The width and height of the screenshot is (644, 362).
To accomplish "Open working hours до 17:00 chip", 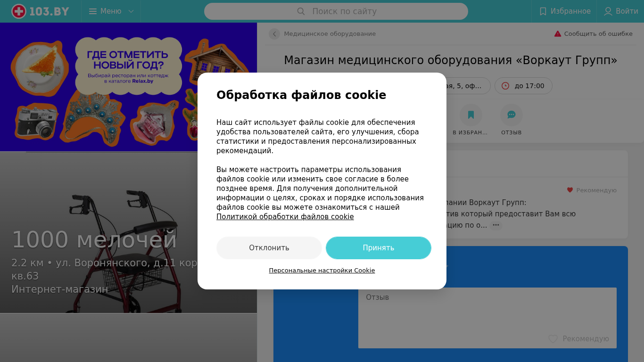I will (523, 86).
